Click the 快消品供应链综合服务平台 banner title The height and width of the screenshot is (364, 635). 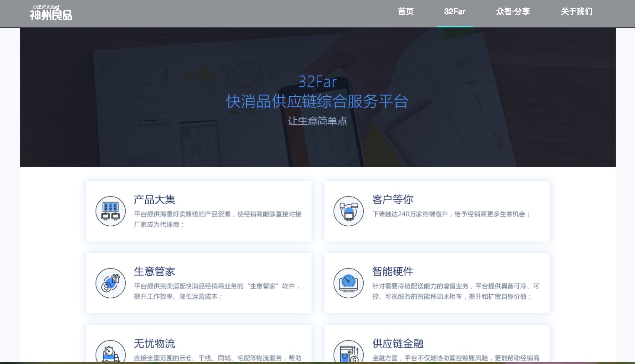317,101
